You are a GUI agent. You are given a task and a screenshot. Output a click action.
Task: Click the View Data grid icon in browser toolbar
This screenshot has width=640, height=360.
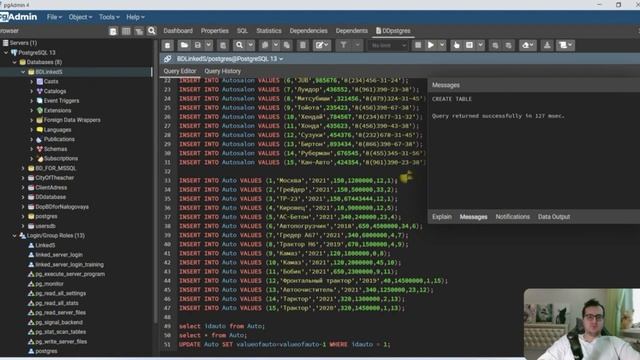click(x=126, y=31)
